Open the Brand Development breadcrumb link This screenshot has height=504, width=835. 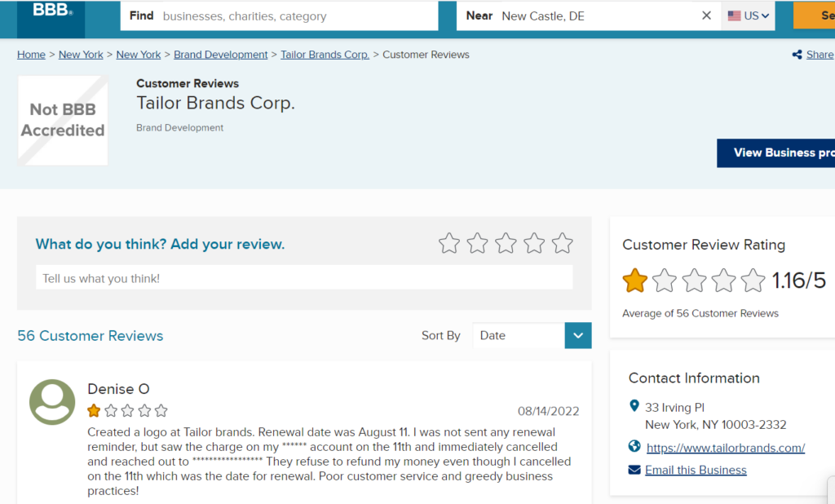click(x=220, y=55)
